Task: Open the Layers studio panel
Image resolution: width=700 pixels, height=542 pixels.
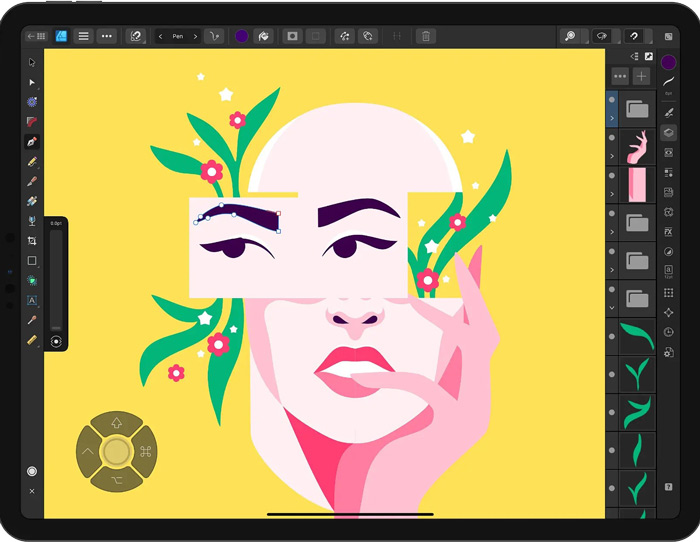Action: point(668,133)
